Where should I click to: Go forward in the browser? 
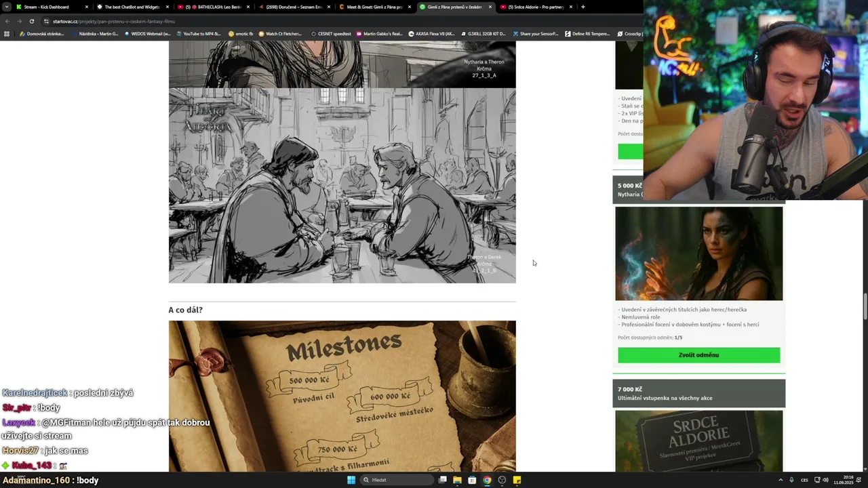click(x=19, y=21)
